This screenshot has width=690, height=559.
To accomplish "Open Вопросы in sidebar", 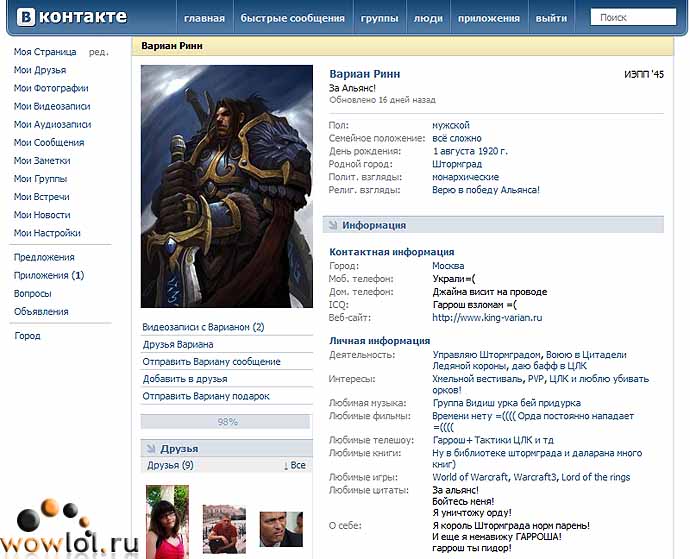I will click(x=33, y=293).
